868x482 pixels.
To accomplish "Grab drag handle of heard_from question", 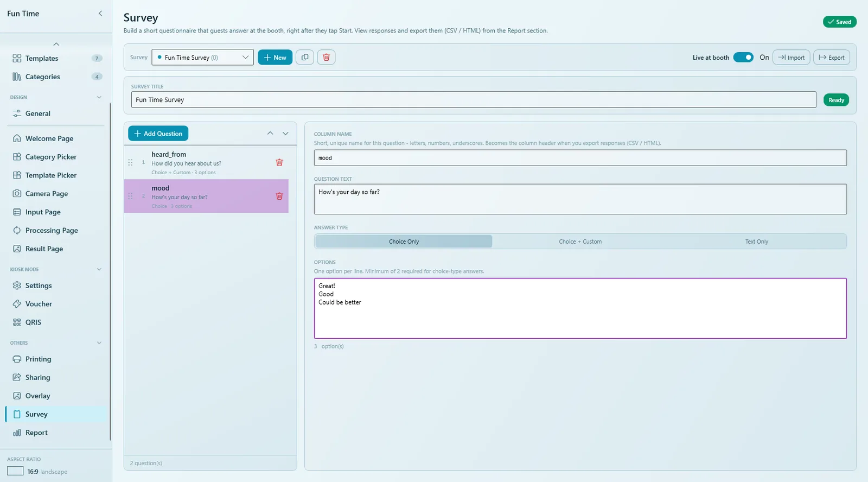I will [130, 162].
